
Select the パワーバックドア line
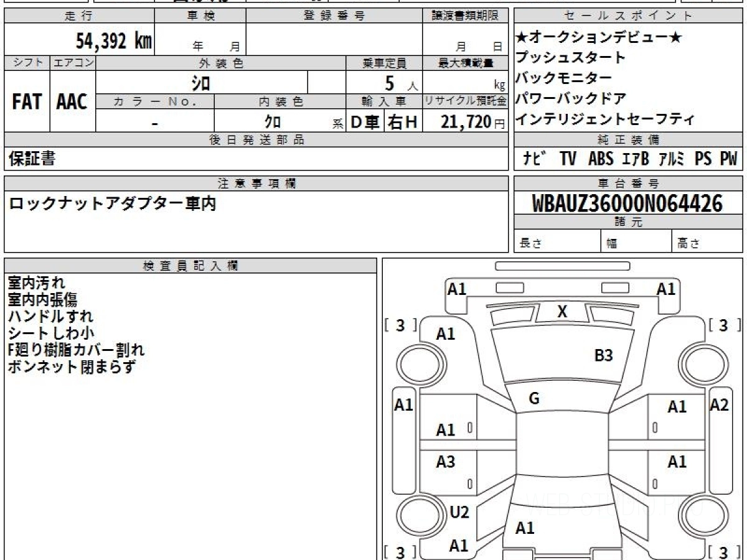point(570,99)
